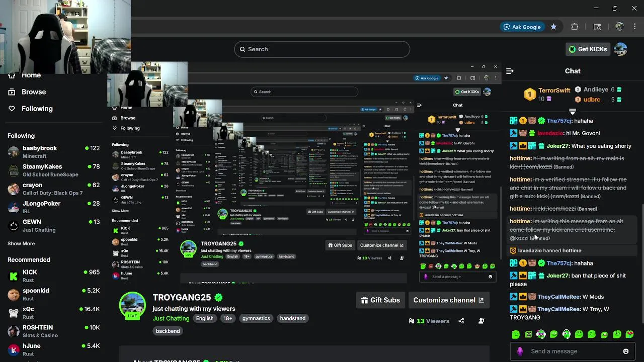Open crayon's Call of Duty stream
Screen dimensions: 644x362
53,189
